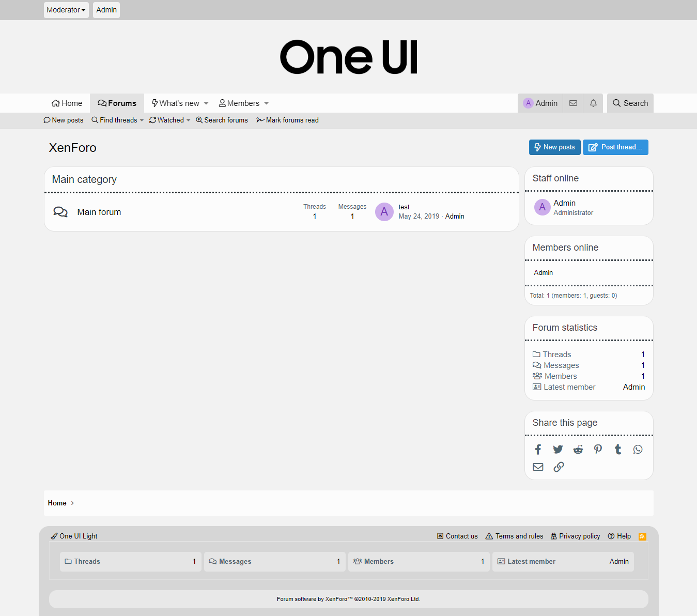Expand the Find threads dropdown
The height and width of the screenshot is (616, 697).
coord(142,120)
